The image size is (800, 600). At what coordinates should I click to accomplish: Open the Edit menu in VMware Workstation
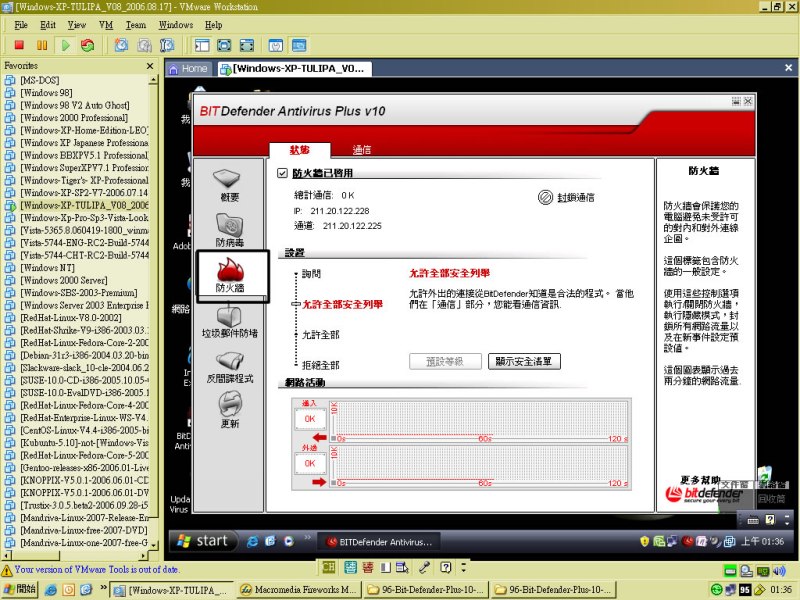(x=48, y=25)
